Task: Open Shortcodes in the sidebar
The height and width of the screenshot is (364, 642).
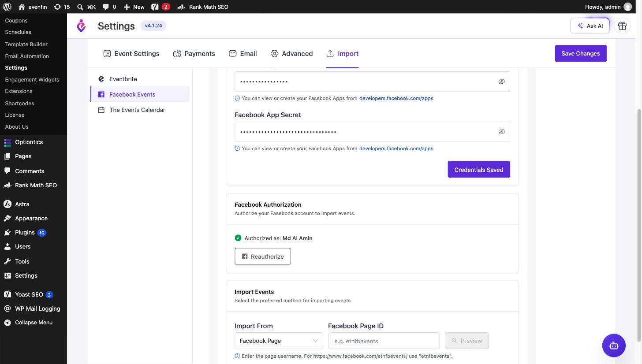Action: [x=19, y=103]
